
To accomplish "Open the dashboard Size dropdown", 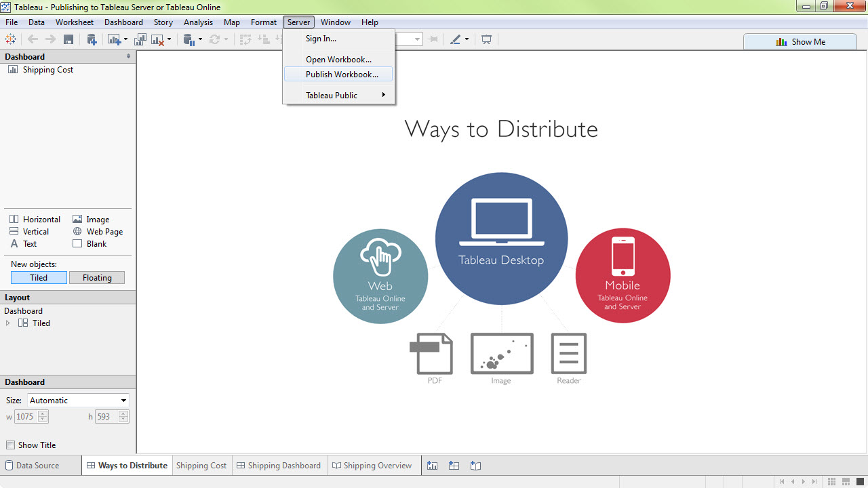I will tap(78, 401).
